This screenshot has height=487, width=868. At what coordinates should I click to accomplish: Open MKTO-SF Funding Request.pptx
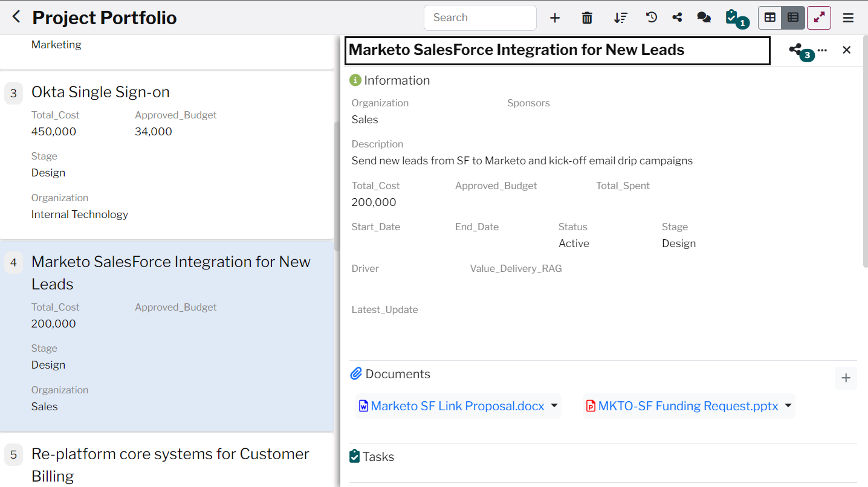(688, 406)
